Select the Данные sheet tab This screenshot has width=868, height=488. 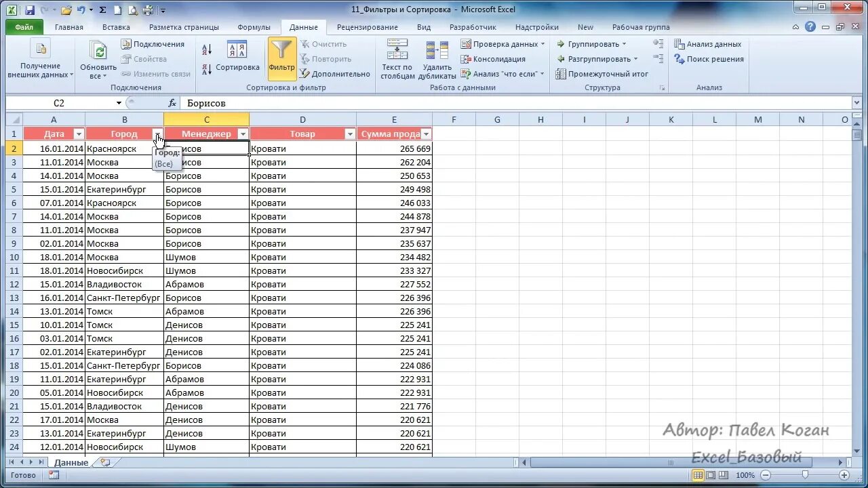click(x=71, y=462)
